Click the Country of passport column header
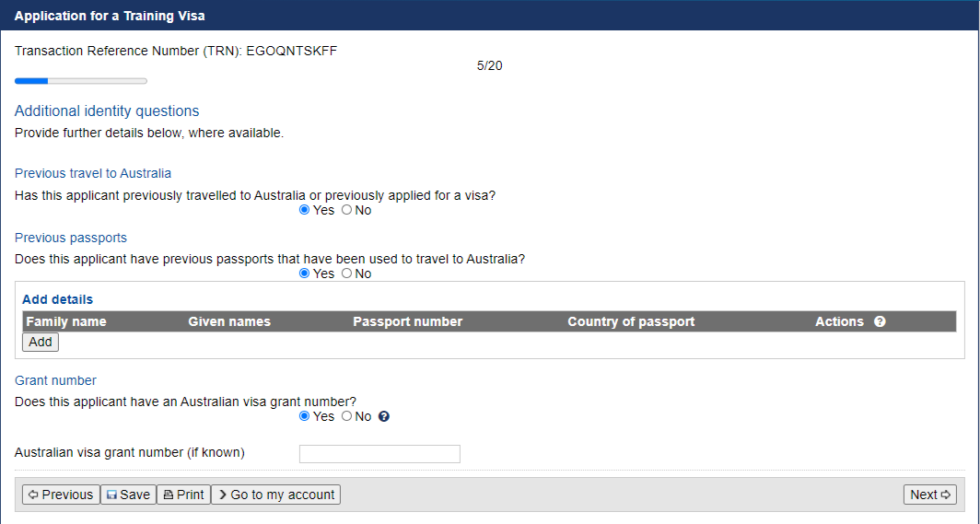Image resolution: width=980 pixels, height=524 pixels. [x=631, y=321]
